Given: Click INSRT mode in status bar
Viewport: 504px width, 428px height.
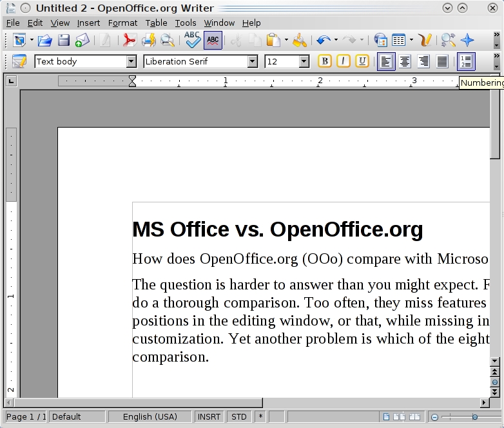Looking at the screenshot, I should point(209,417).
